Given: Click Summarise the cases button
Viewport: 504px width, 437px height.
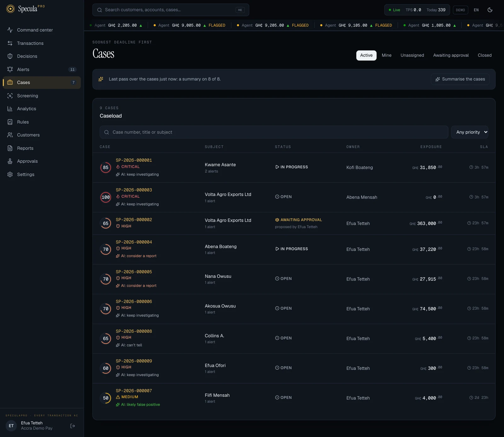Looking at the screenshot, I should coord(460,79).
